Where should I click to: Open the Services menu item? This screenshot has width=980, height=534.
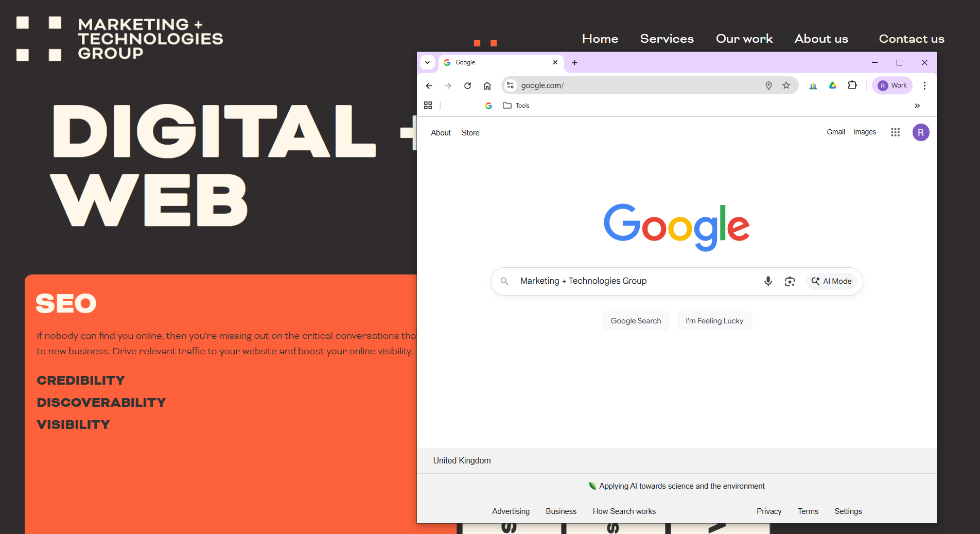(x=667, y=39)
